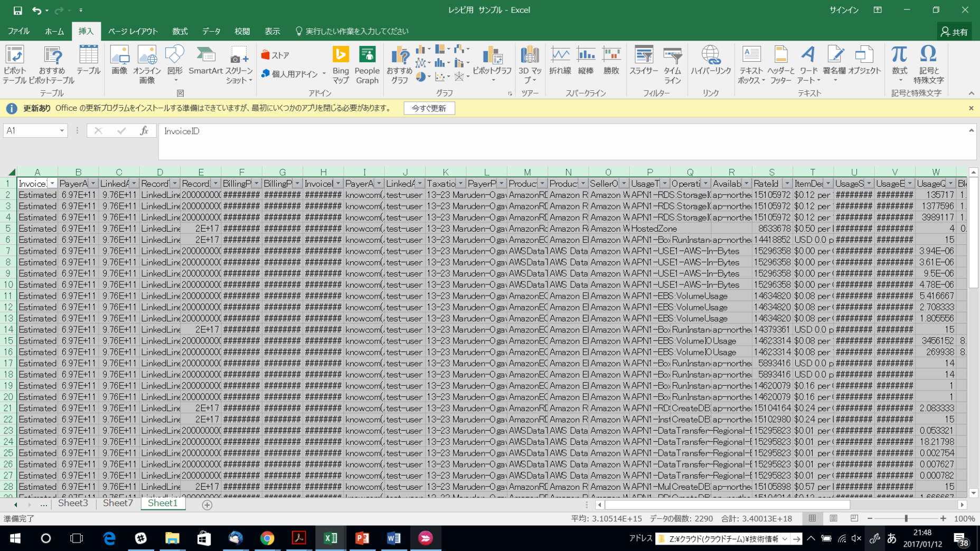Open filter dropdown for RateId column
The image size is (980, 551).
(x=787, y=183)
